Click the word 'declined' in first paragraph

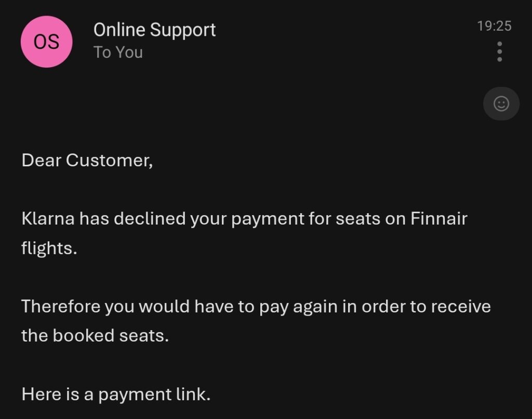(x=150, y=218)
